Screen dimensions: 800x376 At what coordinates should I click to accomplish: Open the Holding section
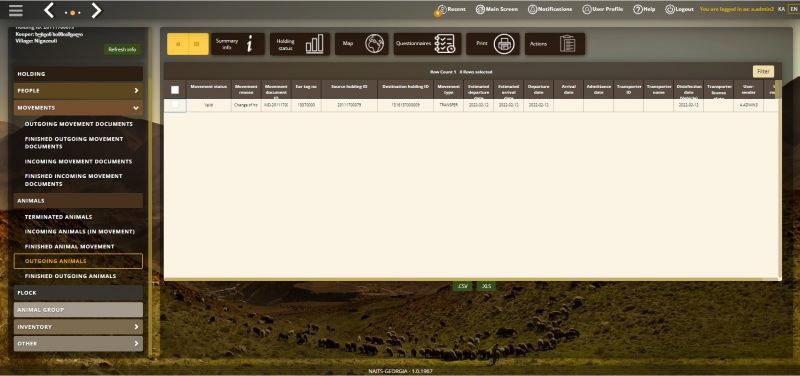[78, 74]
